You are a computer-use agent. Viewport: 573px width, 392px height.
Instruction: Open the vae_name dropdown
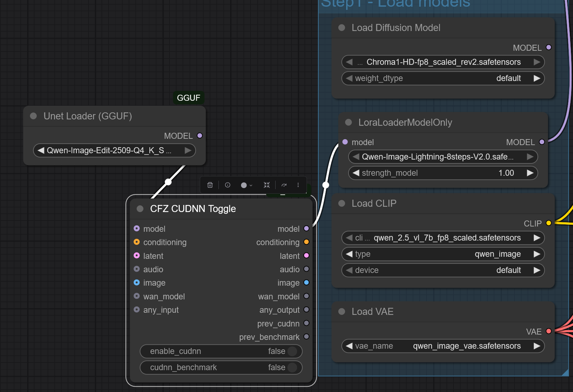pos(443,346)
